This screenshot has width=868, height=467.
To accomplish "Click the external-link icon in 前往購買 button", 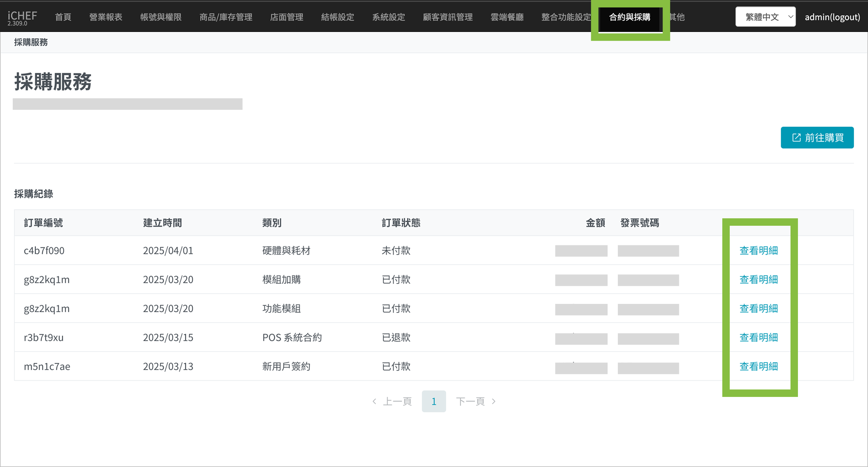I will coord(796,137).
